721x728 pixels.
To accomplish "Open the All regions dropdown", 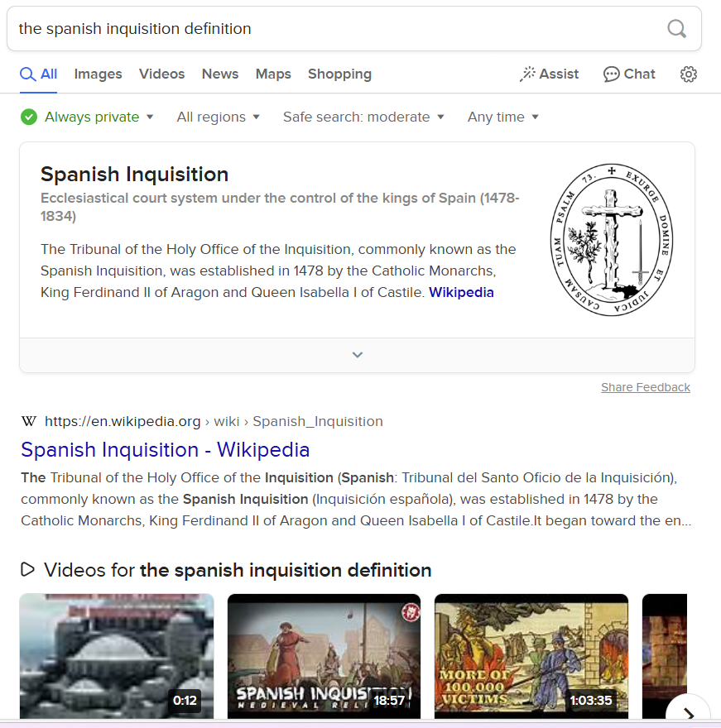I will tap(218, 117).
